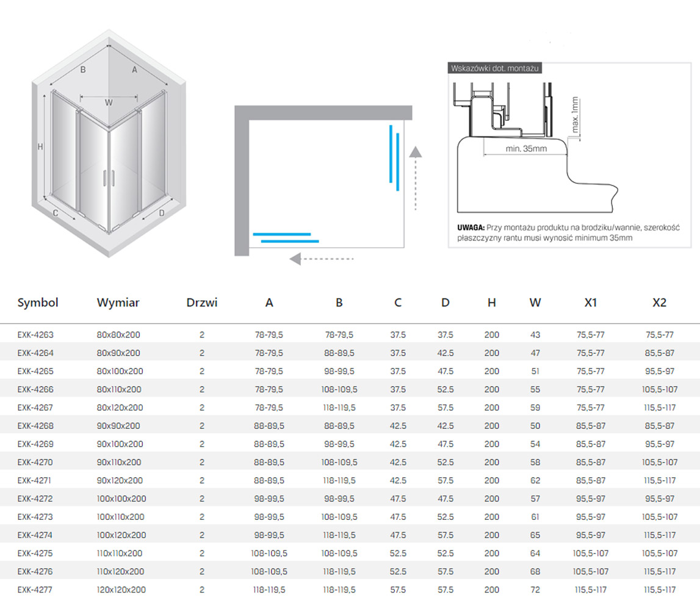Select the horizontal blue sliding door lines

286,237
